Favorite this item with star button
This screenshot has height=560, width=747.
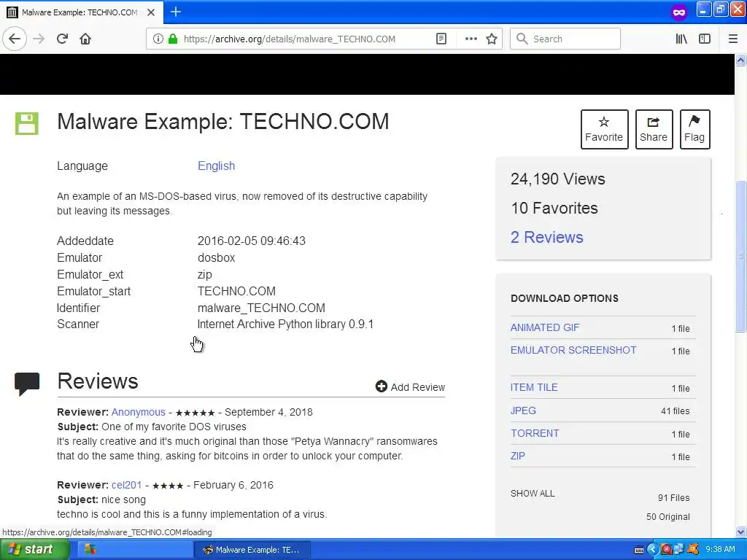pos(604,130)
